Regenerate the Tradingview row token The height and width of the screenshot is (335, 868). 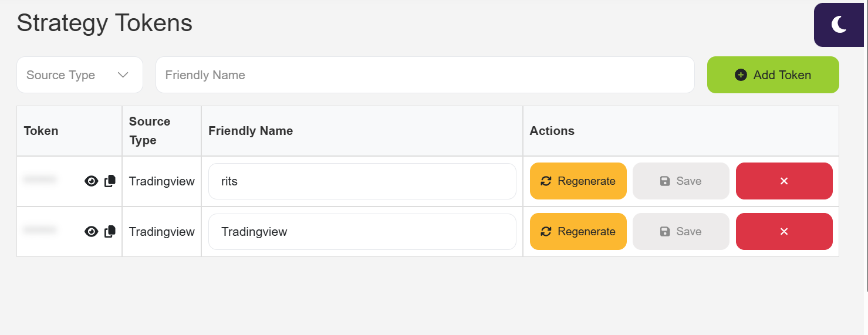pyautogui.click(x=578, y=232)
